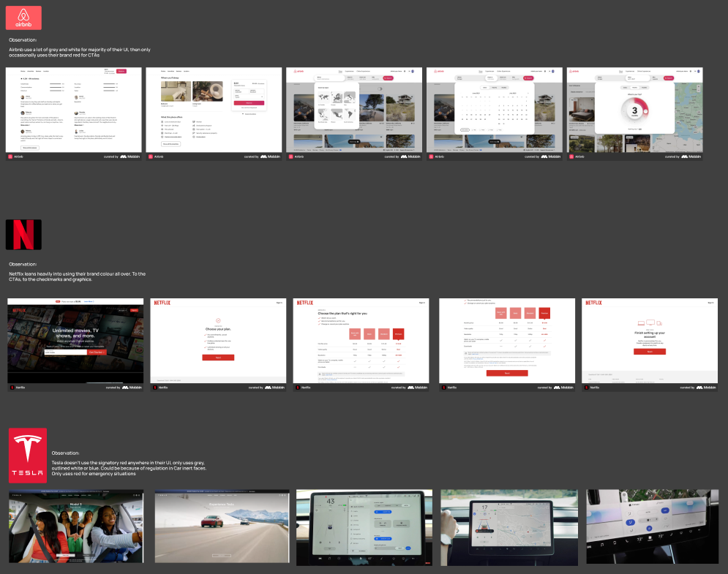
Task: Click email input field on Netflix landing screenshot
Action: [x=65, y=352]
